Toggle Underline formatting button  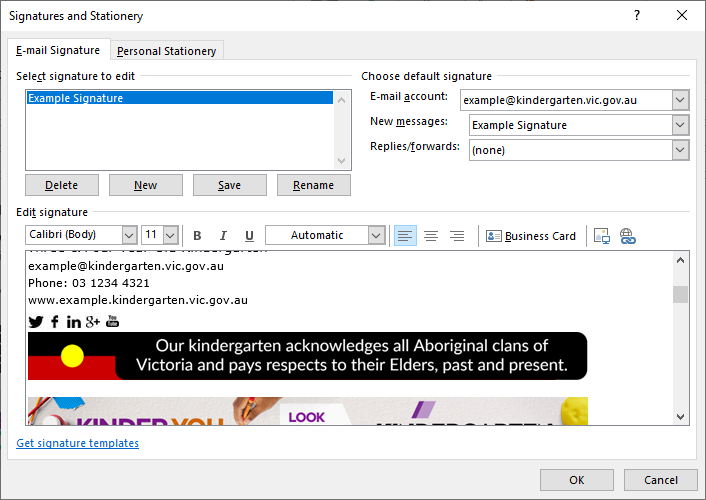click(x=249, y=236)
